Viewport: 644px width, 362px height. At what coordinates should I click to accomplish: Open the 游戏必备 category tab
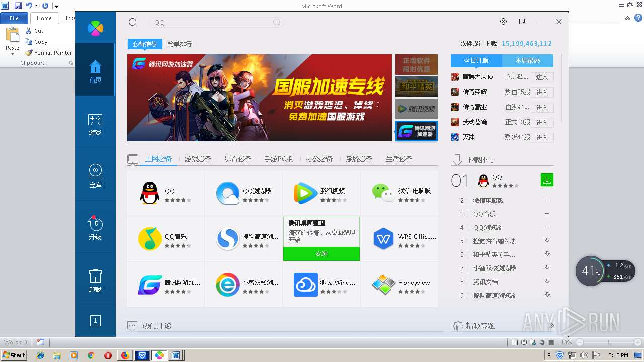(x=198, y=159)
